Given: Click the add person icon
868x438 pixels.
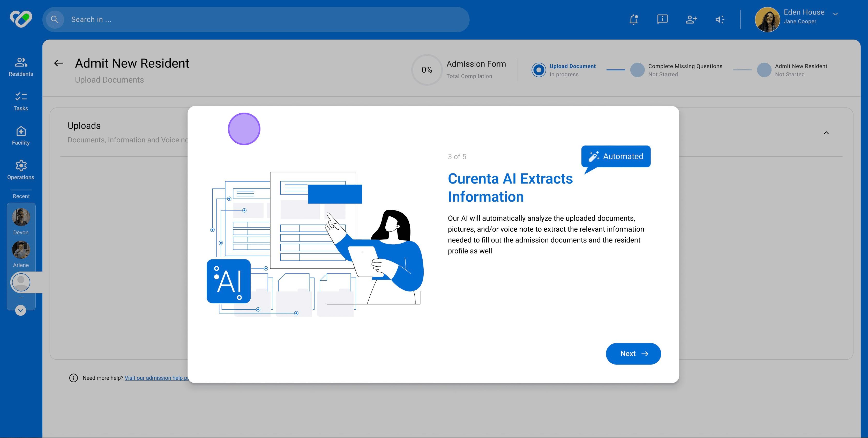Looking at the screenshot, I should coord(691,20).
